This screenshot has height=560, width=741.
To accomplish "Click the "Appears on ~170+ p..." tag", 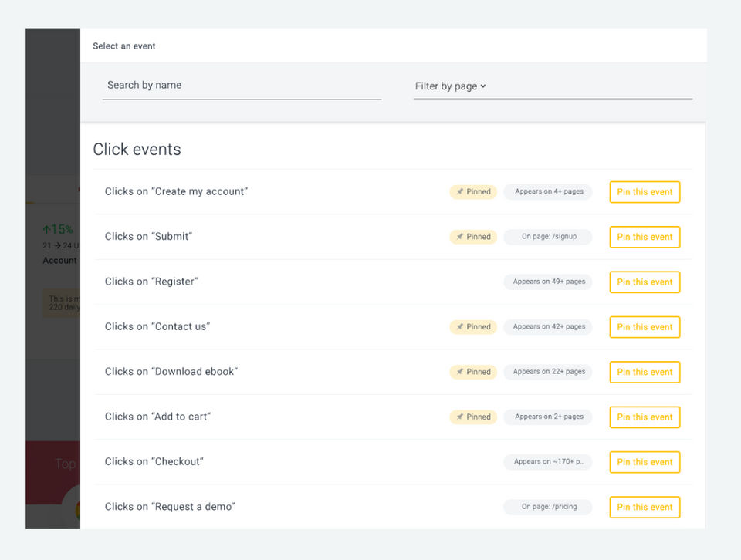I will coord(548,462).
